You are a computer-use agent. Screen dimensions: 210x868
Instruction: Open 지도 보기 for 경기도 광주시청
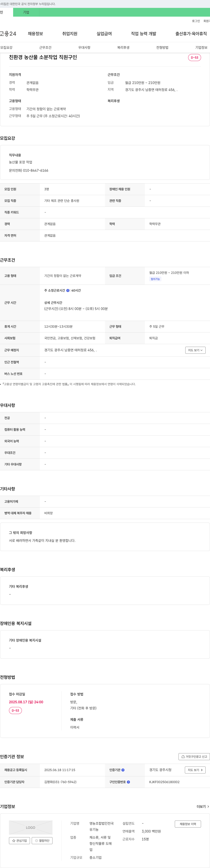coord(195,770)
